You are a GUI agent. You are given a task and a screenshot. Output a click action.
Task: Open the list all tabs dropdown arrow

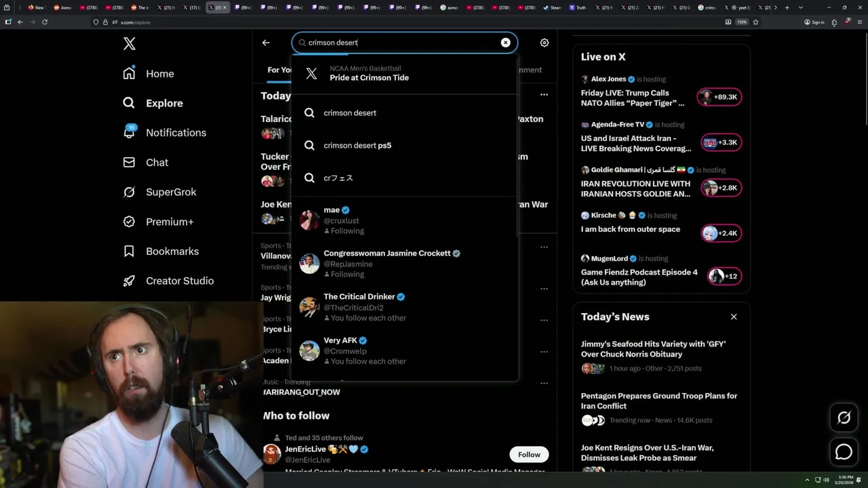(x=801, y=7)
